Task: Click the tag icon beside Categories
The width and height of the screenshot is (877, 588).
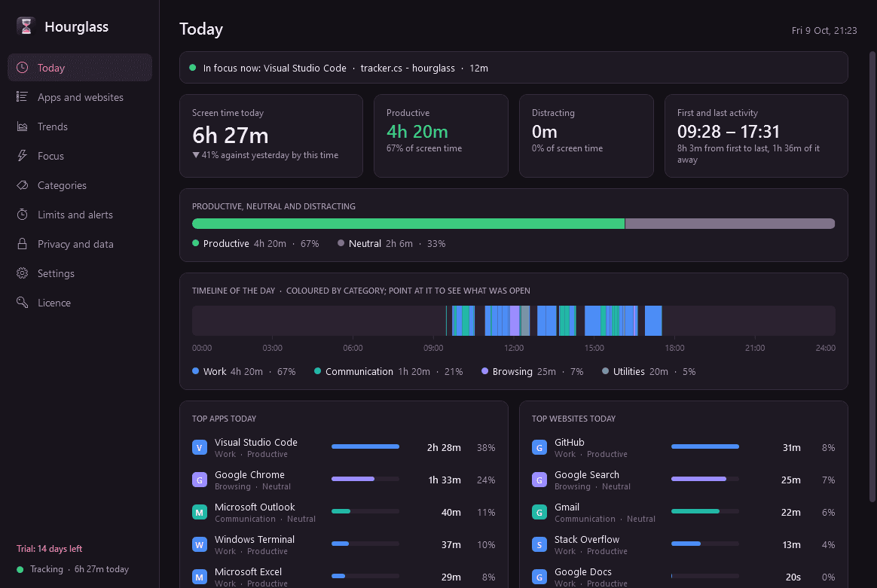Action: pyautogui.click(x=23, y=185)
